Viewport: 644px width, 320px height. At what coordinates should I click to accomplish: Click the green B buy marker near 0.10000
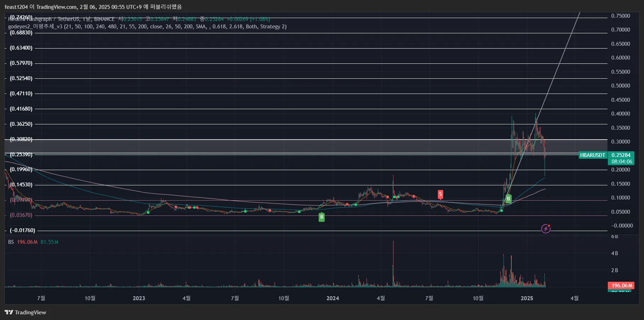pos(508,198)
